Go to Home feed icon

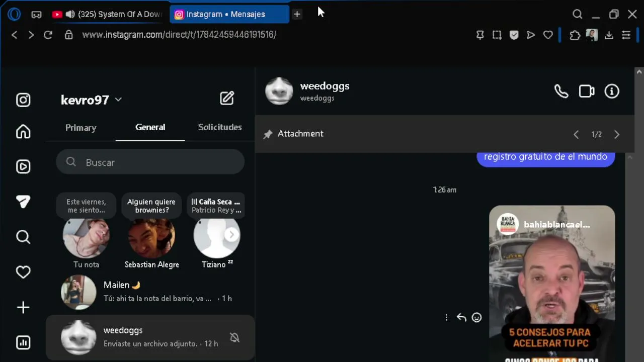(23, 132)
